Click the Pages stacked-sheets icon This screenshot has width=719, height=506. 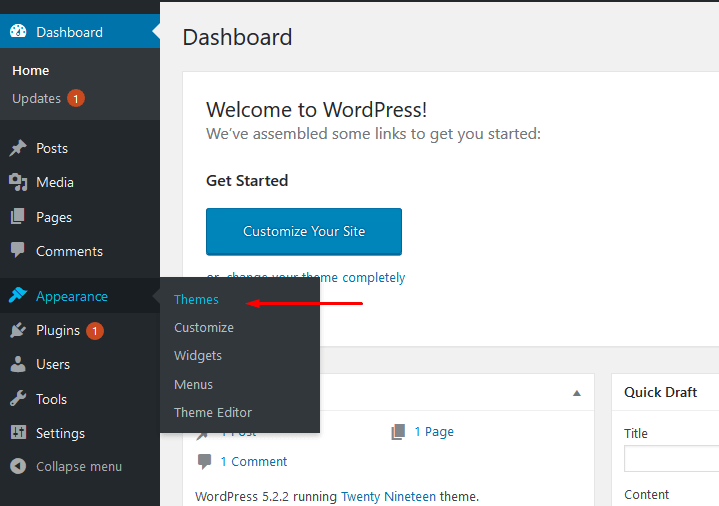[x=18, y=217]
